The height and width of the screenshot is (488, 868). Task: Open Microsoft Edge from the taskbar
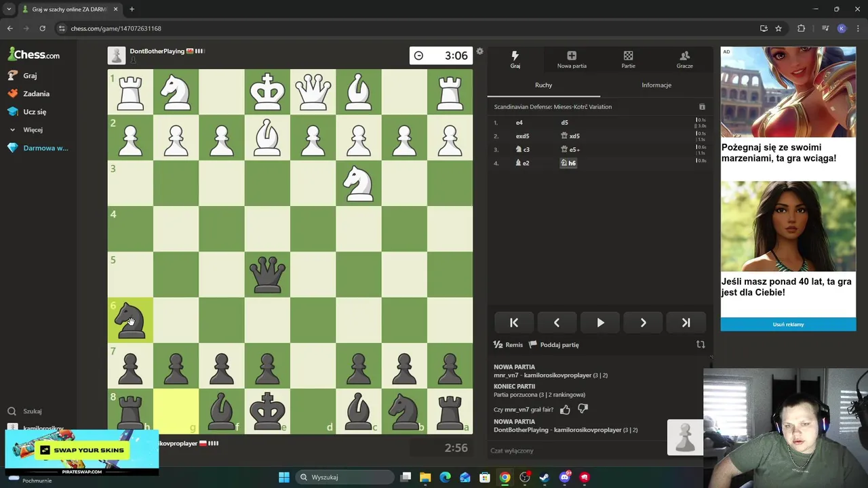[445, 477]
